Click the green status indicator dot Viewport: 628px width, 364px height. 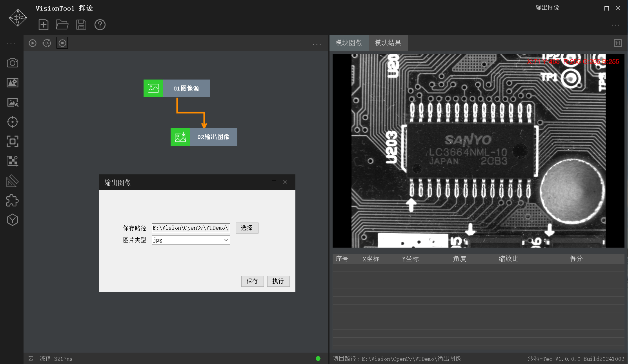coord(318,359)
